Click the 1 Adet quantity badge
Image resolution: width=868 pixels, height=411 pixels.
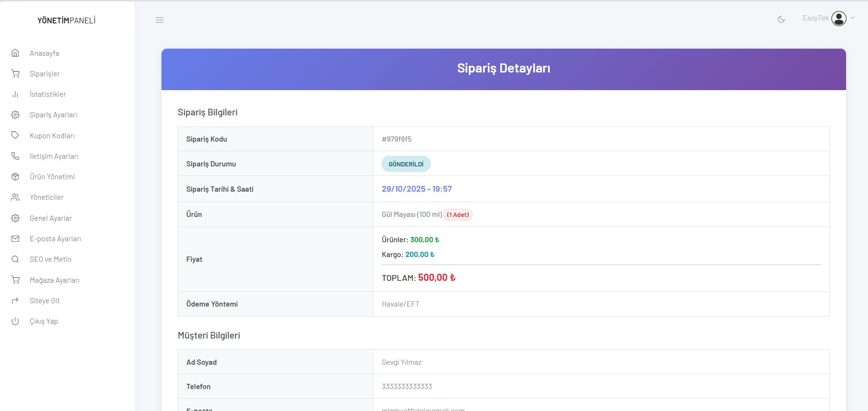click(x=458, y=215)
